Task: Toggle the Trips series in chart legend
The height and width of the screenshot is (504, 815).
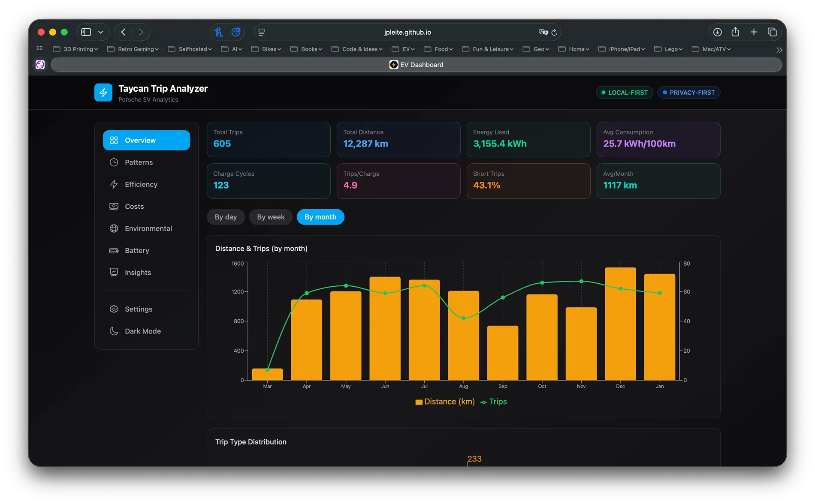Action: coord(493,402)
